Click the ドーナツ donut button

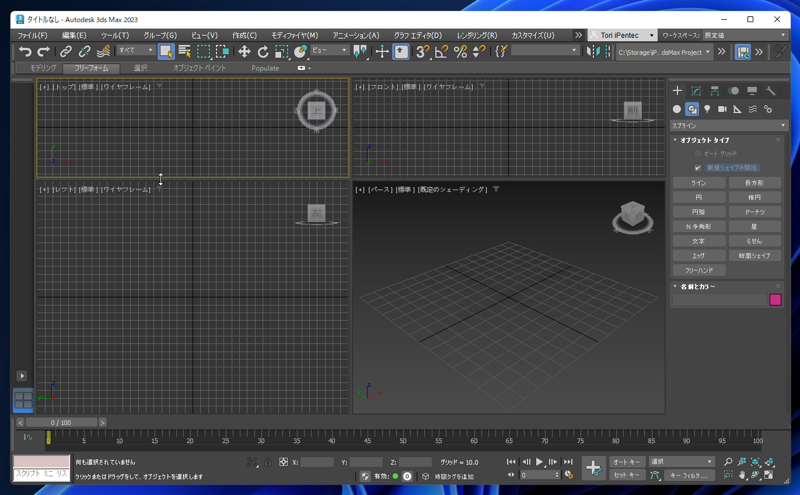click(755, 212)
